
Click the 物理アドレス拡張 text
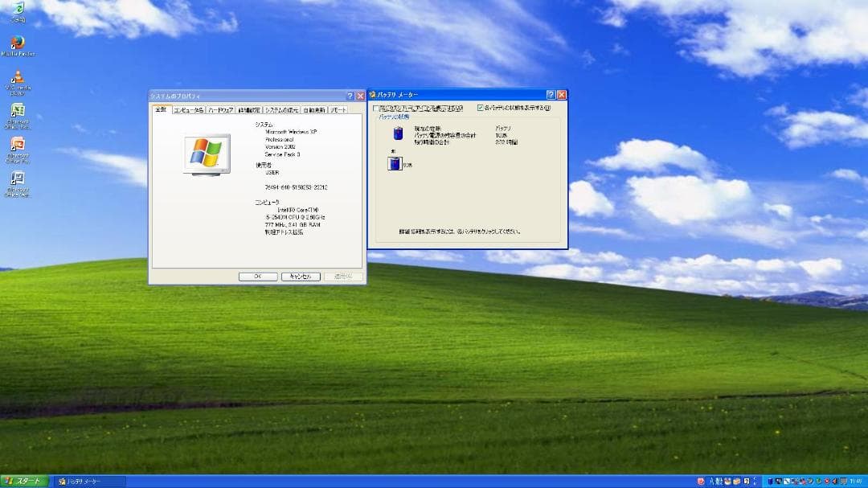[x=284, y=232]
